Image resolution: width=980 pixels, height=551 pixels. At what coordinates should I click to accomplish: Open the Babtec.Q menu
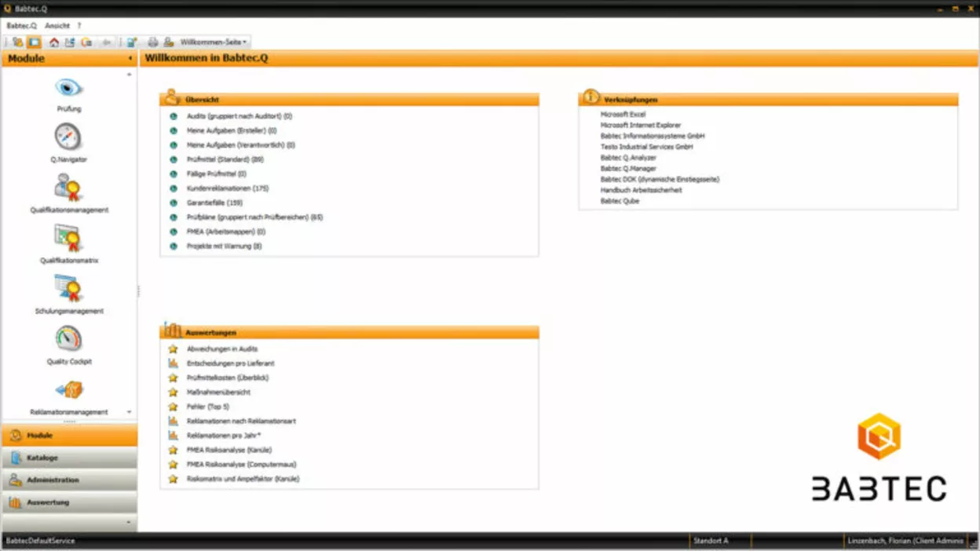(21, 26)
